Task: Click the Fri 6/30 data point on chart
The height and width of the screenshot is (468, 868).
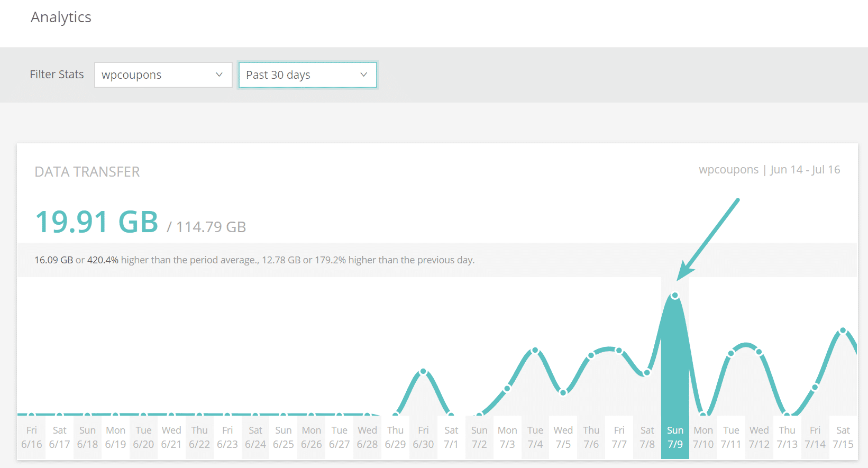Action: [423, 372]
